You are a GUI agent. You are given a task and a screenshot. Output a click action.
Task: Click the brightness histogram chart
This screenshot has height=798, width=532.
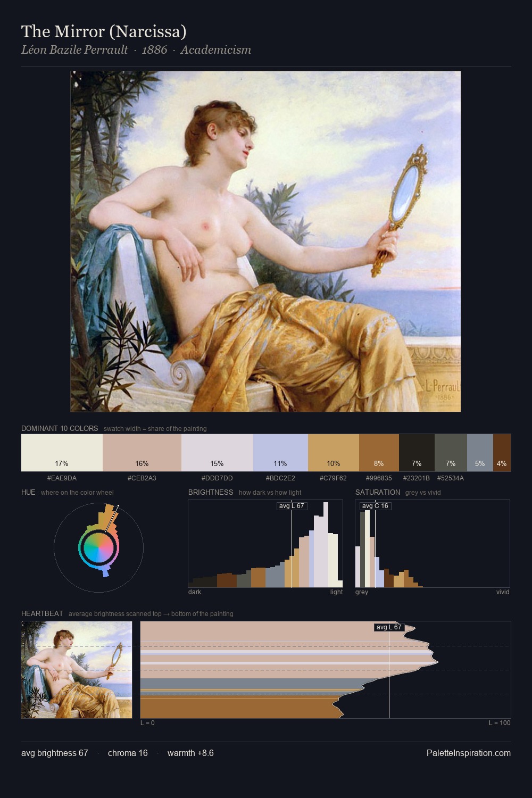pyautogui.click(x=265, y=544)
